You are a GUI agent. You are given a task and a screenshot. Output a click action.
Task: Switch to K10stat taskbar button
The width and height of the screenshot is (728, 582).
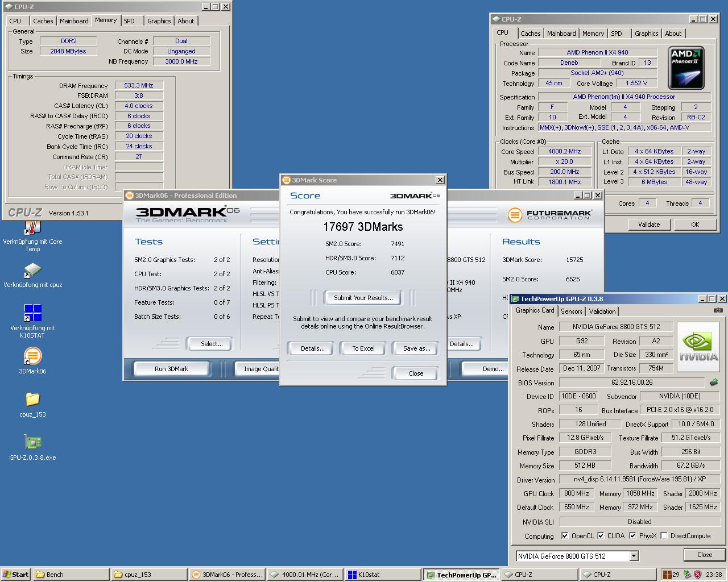382,575
